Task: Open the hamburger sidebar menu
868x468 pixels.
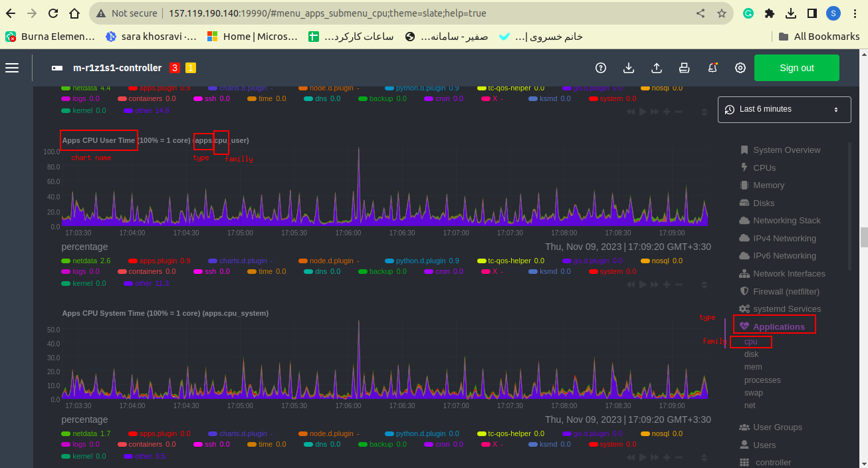Action: 12,68
